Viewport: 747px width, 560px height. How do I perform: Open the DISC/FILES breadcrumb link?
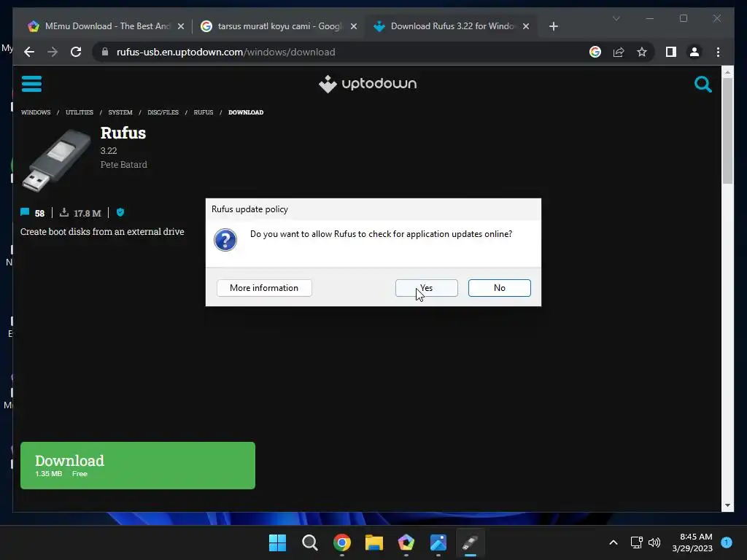(x=163, y=112)
